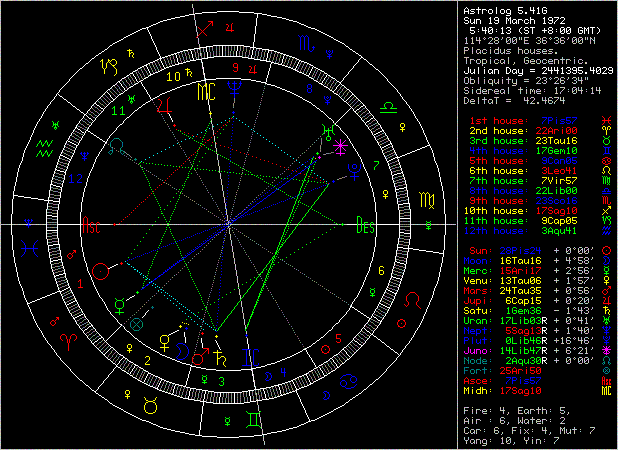Click the blue Pluto glyph in house 7
The width and height of the screenshot is (618, 450).
pos(355,172)
